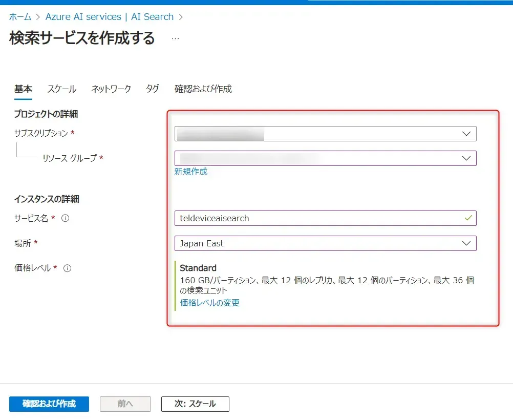The width and height of the screenshot is (513, 420).
Task: Click the info icon next to 価格レベル
Action: pyautogui.click(x=67, y=268)
